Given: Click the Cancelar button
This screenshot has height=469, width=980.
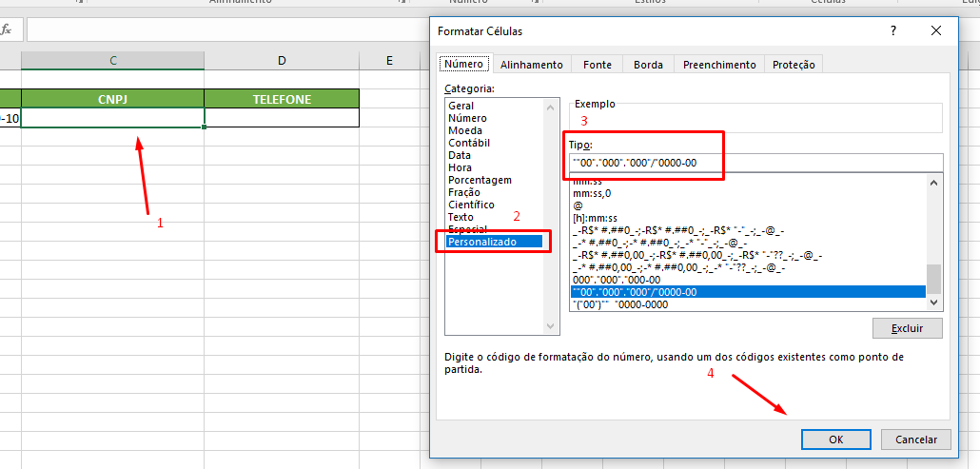Looking at the screenshot, I should click(915, 440).
